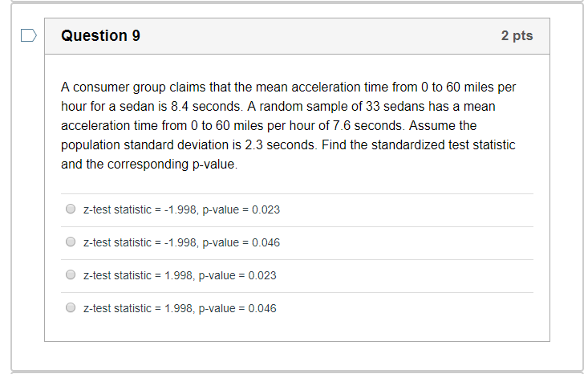Flag Question 9 with the bookmark icon
Screen dimensions: 588x374
pos(28,35)
